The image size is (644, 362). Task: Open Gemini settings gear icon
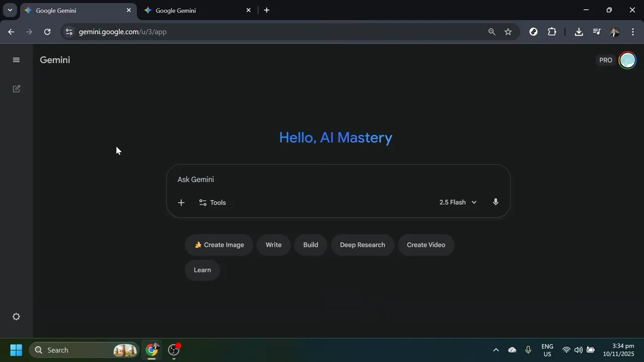(x=16, y=317)
